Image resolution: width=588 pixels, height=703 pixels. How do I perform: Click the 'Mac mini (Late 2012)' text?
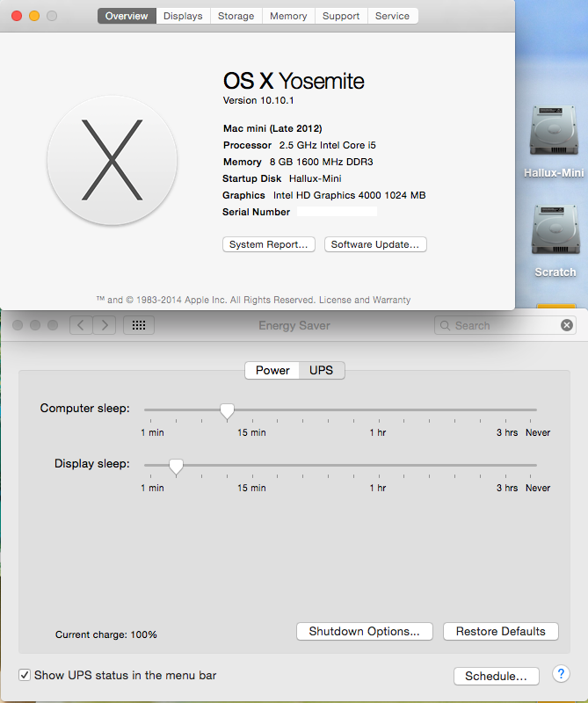tap(272, 128)
